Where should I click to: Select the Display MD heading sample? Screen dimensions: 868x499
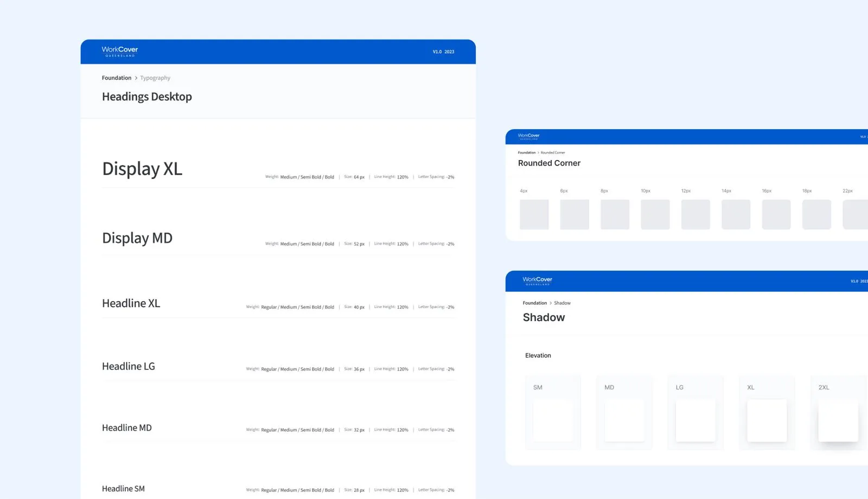(137, 238)
